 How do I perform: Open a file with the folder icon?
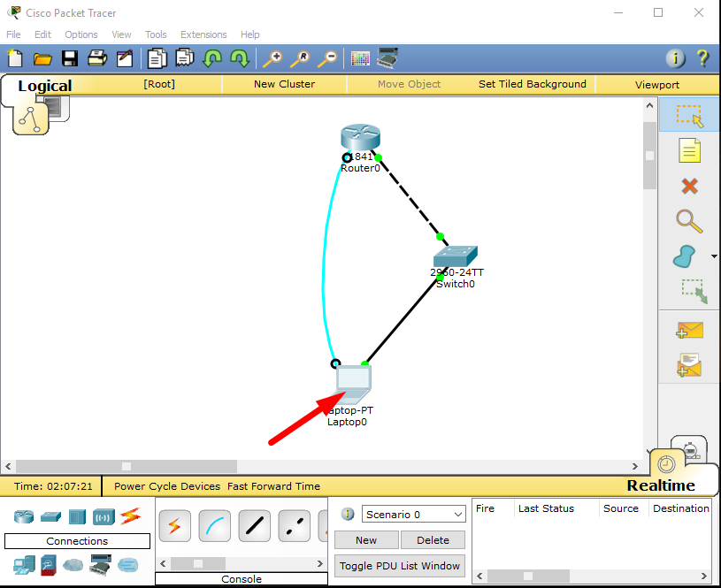tap(42, 59)
